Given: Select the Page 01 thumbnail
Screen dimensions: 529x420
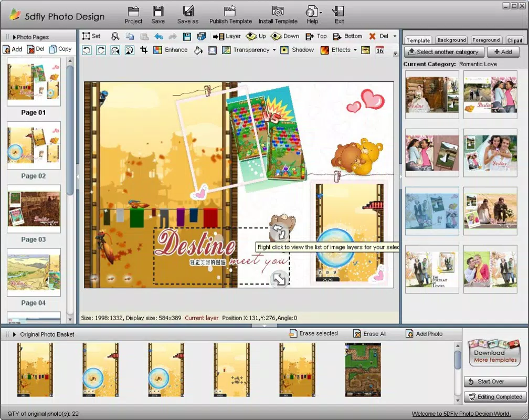Looking at the screenshot, I should tap(34, 82).
